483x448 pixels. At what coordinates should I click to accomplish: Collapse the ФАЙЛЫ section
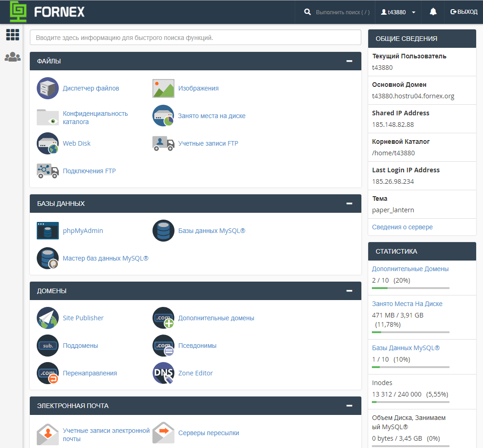[349, 61]
